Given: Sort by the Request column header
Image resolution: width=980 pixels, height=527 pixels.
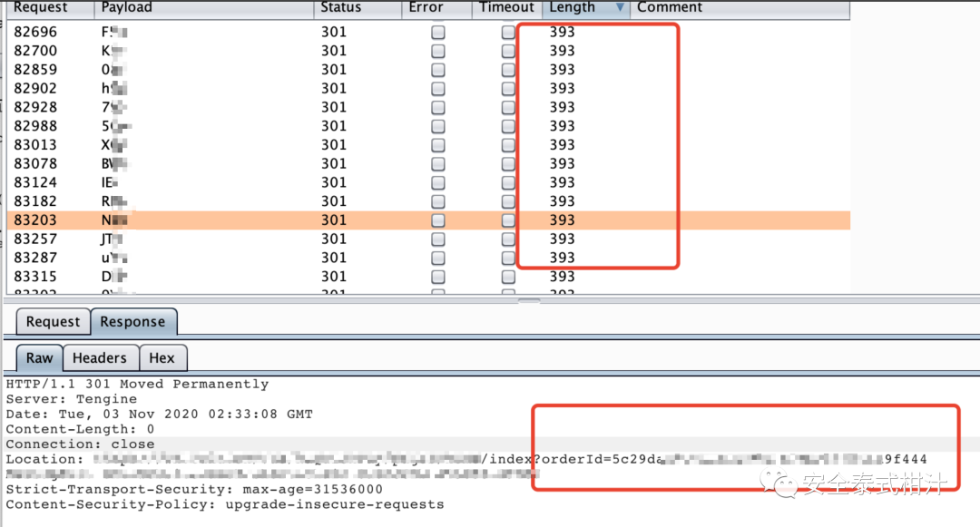Looking at the screenshot, I should click(41, 8).
